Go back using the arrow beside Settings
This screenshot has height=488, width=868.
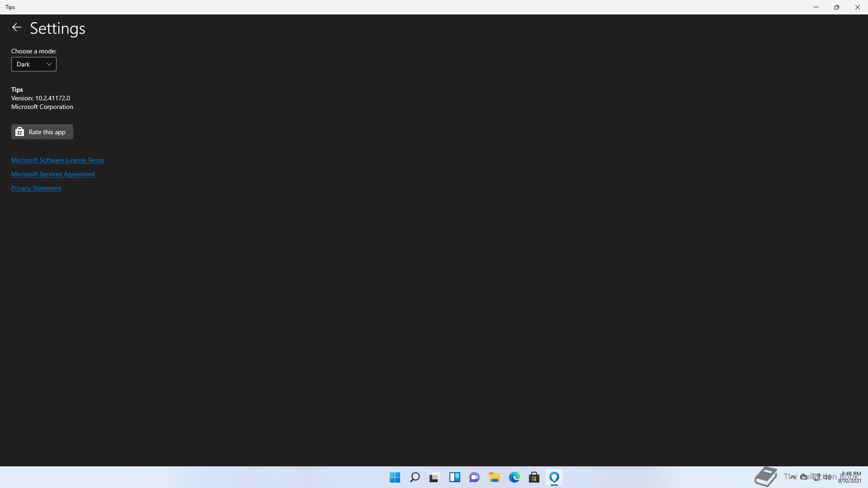[x=17, y=28]
